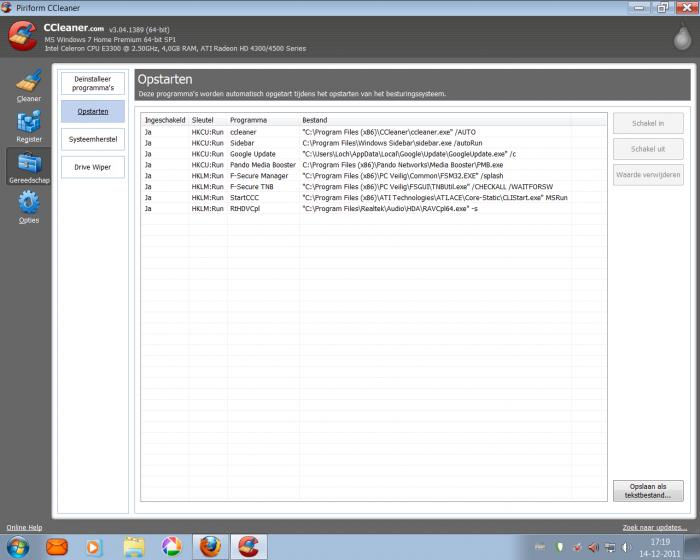
Task: Click the RAVCpl64.exe file path
Action: (390, 209)
